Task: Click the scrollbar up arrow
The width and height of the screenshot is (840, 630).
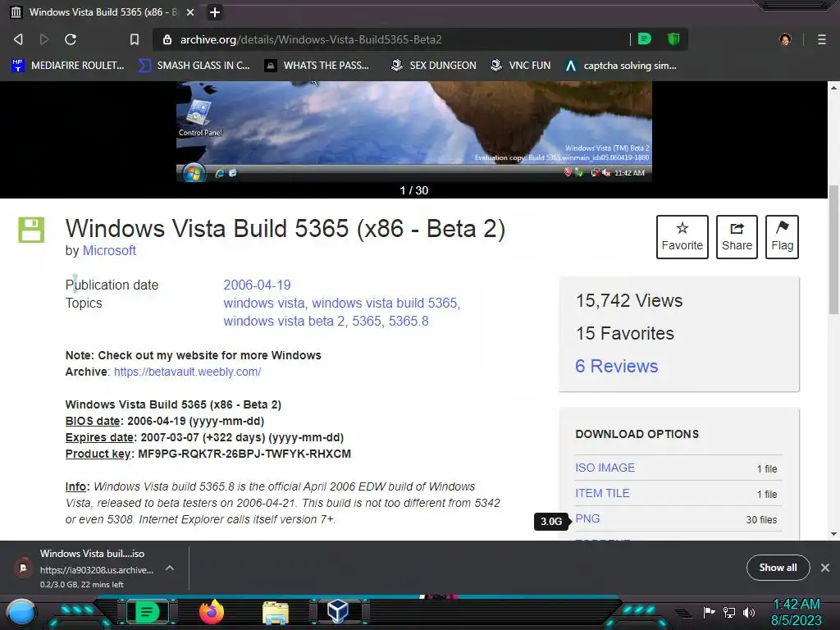Action: point(833,87)
